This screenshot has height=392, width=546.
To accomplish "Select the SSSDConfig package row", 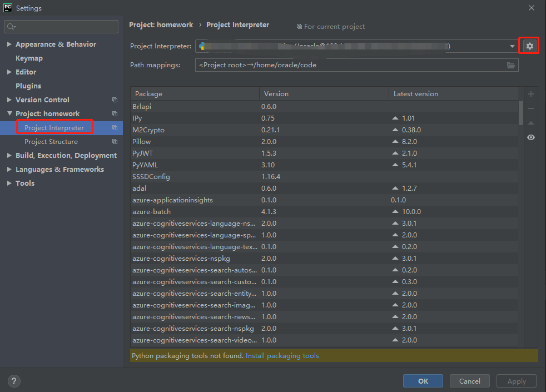I will click(x=325, y=176).
